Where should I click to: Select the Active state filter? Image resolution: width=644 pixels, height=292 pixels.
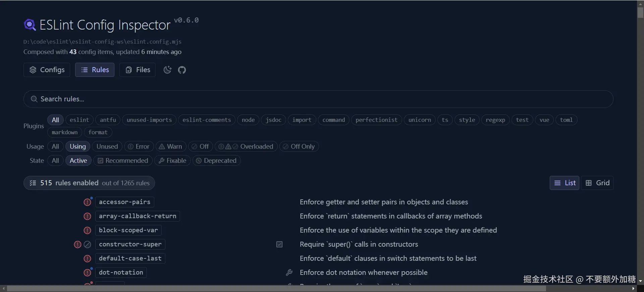click(78, 160)
